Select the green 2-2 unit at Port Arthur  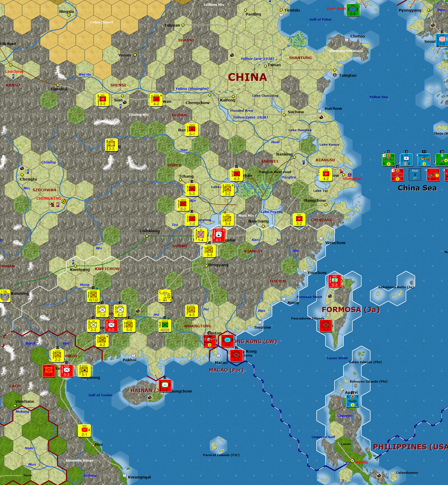[353, 10]
